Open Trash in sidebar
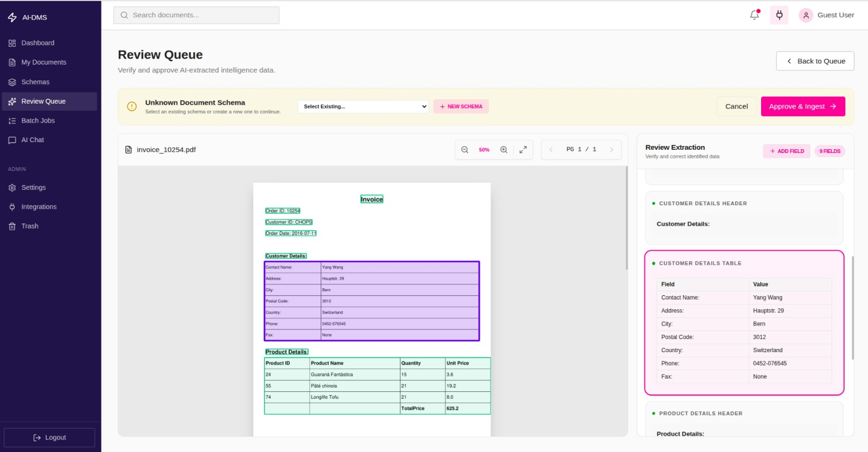868x452 pixels. click(x=49, y=226)
